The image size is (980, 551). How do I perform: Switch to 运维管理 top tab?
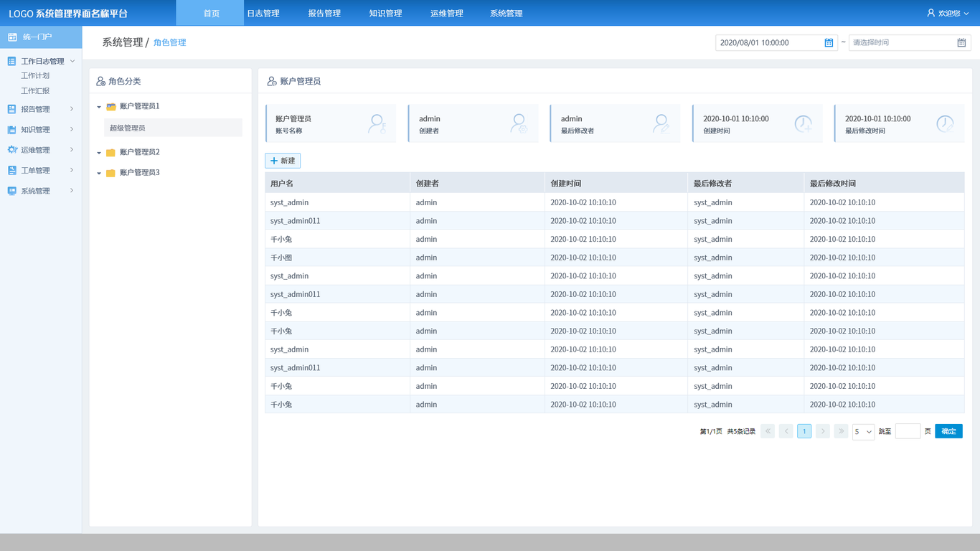pyautogui.click(x=447, y=13)
